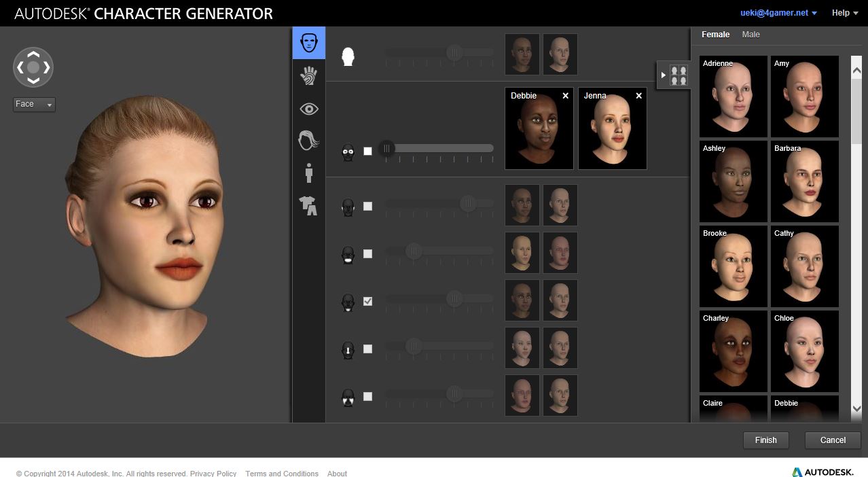Viewport: 868px width, 477px height.
Task: Click the Finish button
Action: click(765, 440)
